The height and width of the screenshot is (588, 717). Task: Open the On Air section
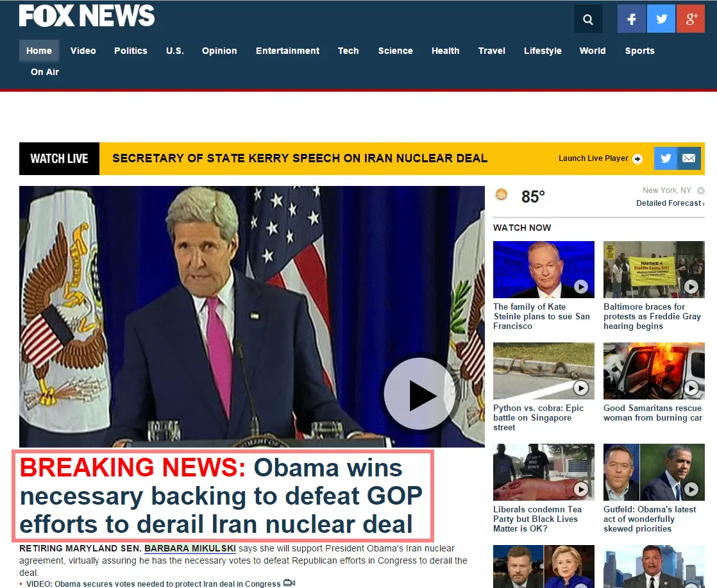pos(45,72)
